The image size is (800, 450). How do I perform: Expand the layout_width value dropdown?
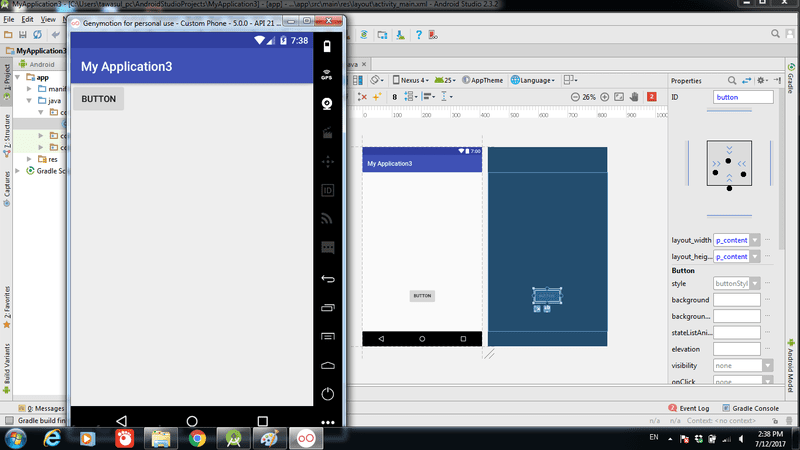(756, 240)
